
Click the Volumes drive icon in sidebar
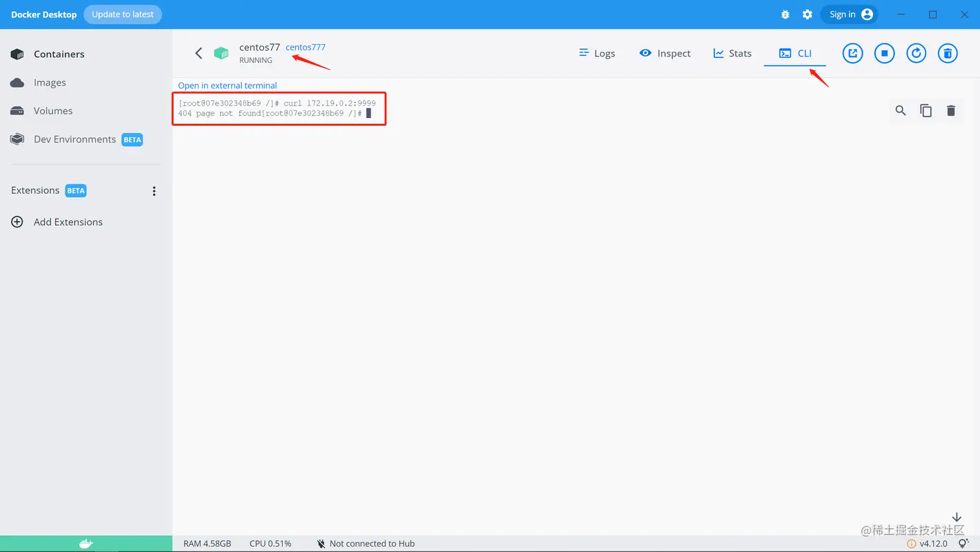[x=17, y=111]
